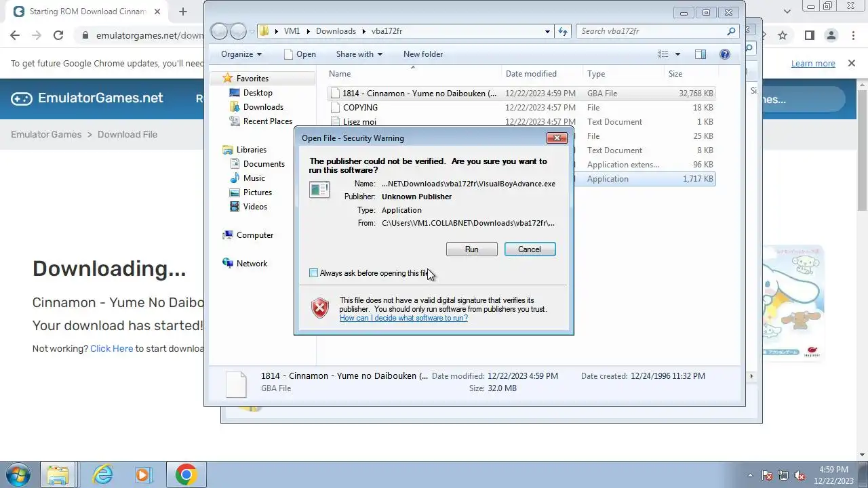868x488 pixels.
Task: Dismiss the Chrome update notification bar
Action: [x=851, y=63]
